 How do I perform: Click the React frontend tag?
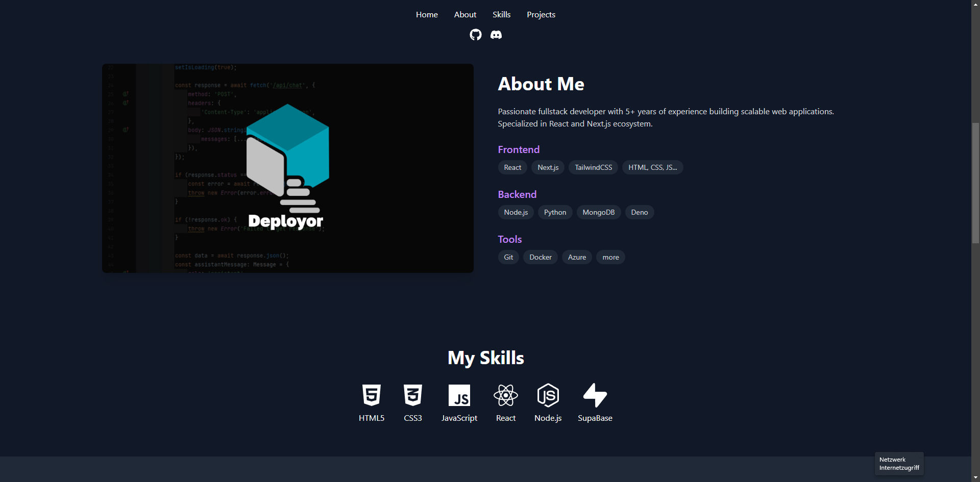512,167
